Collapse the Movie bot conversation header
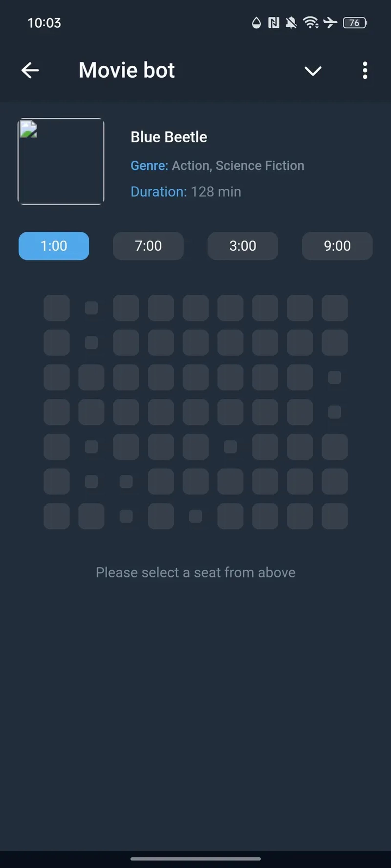The image size is (391, 868). [x=313, y=71]
